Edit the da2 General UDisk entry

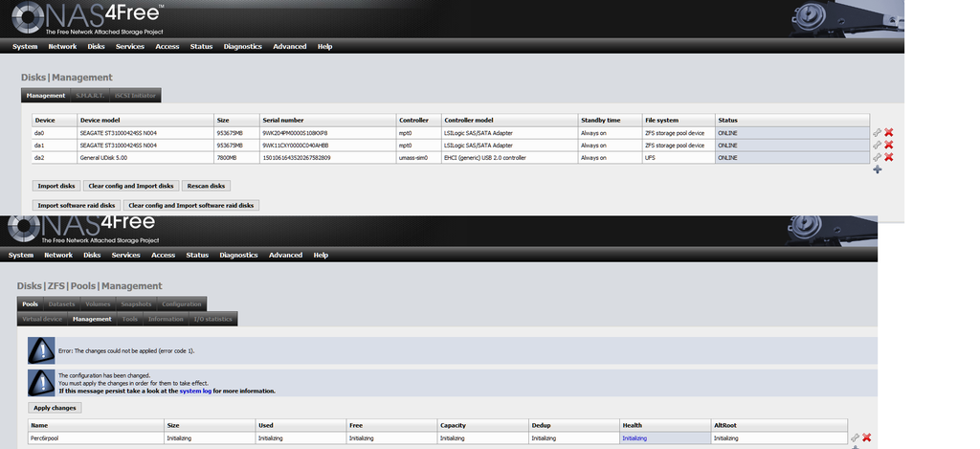click(x=877, y=157)
